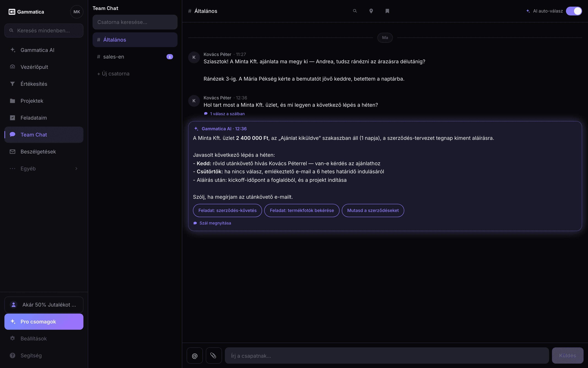The height and width of the screenshot is (368, 588).
Task: Open Beállítások settings
Action: (x=44, y=339)
